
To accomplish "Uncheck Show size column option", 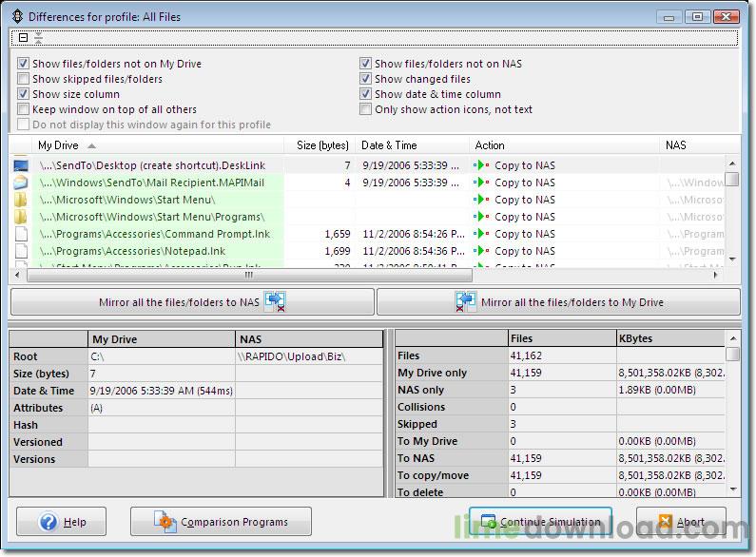I will click(x=24, y=94).
